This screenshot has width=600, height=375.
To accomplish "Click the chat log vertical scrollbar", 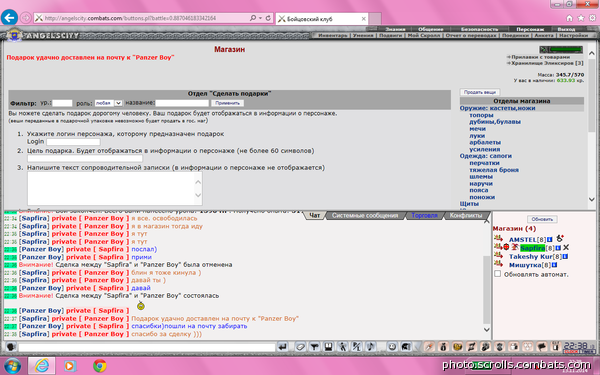I will (487, 274).
